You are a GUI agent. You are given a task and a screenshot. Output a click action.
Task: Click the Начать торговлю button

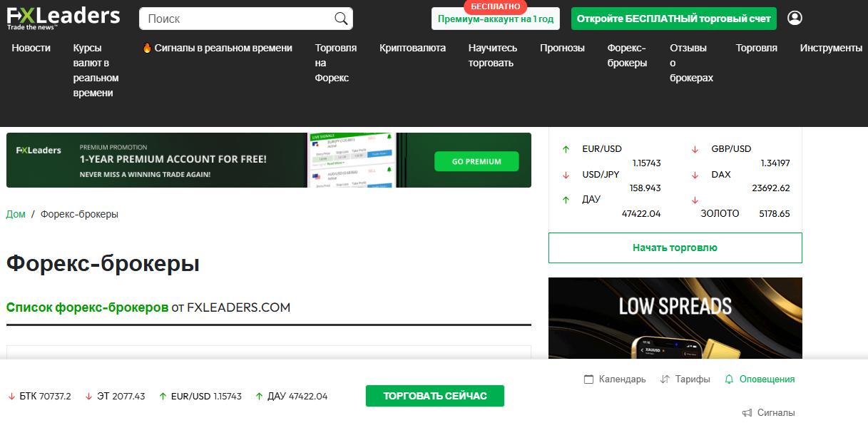675,248
